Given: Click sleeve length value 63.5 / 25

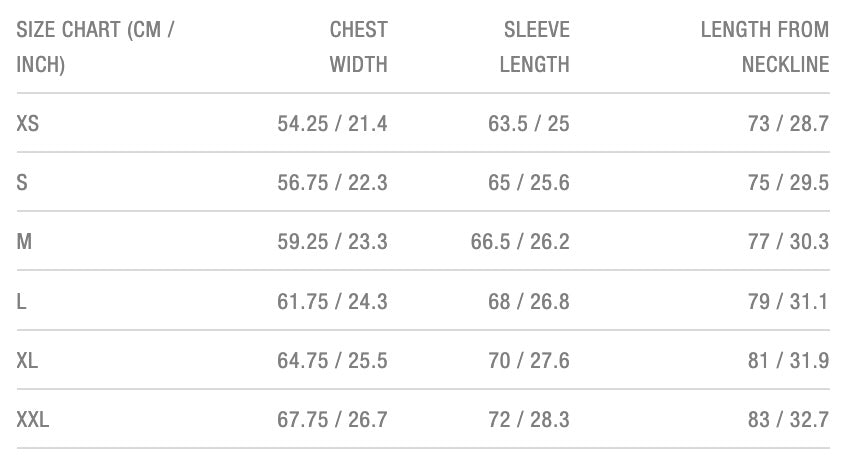Looking at the screenshot, I should [528, 124].
